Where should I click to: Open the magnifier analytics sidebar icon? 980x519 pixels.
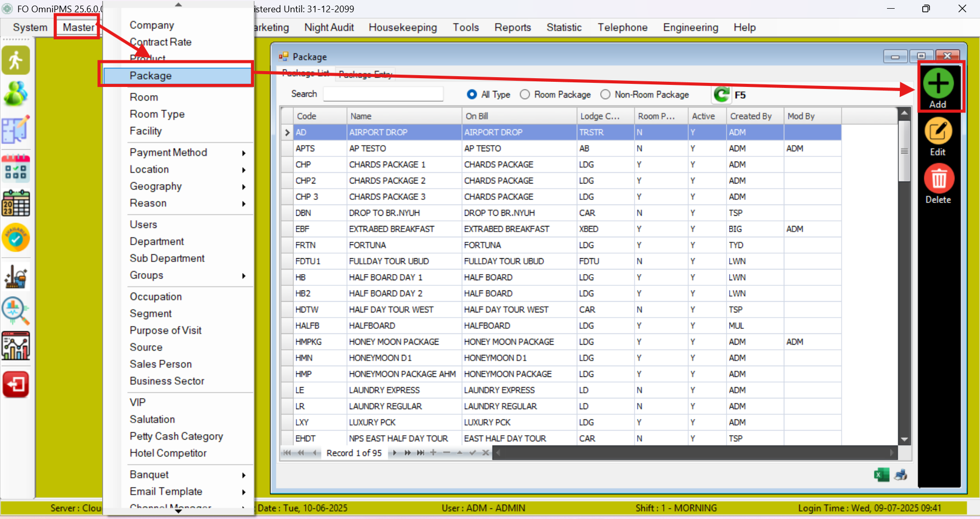coord(16,311)
